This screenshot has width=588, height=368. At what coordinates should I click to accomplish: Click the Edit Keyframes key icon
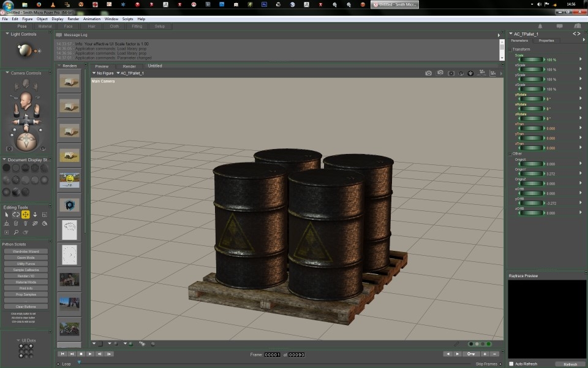[471, 354]
